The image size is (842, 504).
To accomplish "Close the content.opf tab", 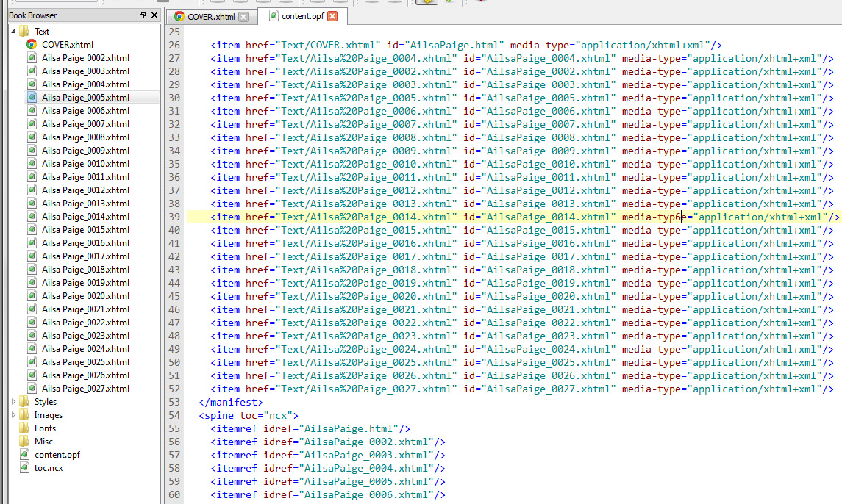I will (332, 16).
